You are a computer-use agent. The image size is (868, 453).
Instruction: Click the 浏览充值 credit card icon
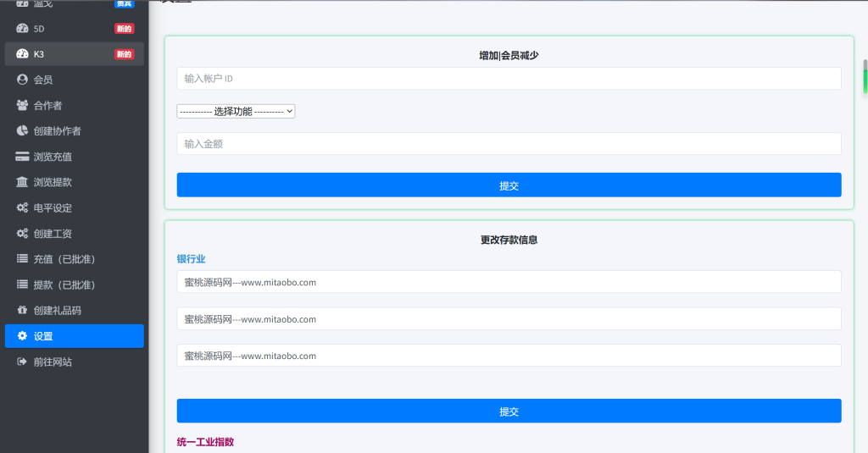coord(23,157)
